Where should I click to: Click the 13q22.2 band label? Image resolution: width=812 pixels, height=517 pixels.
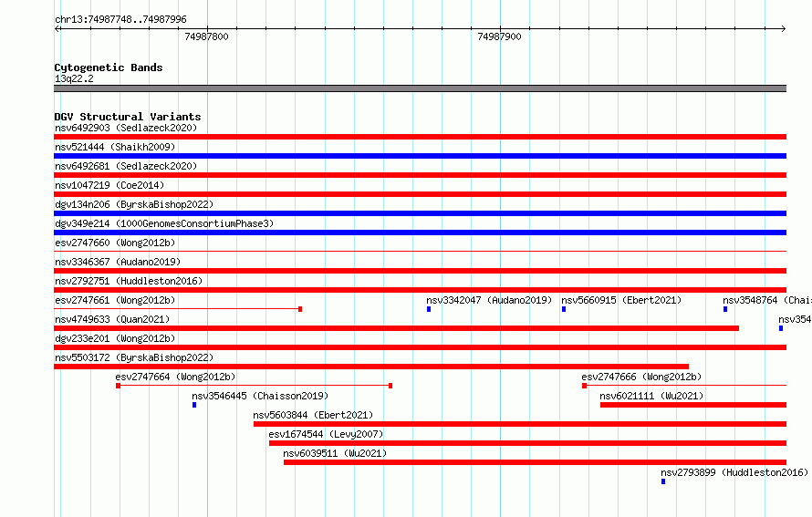tap(74, 78)
